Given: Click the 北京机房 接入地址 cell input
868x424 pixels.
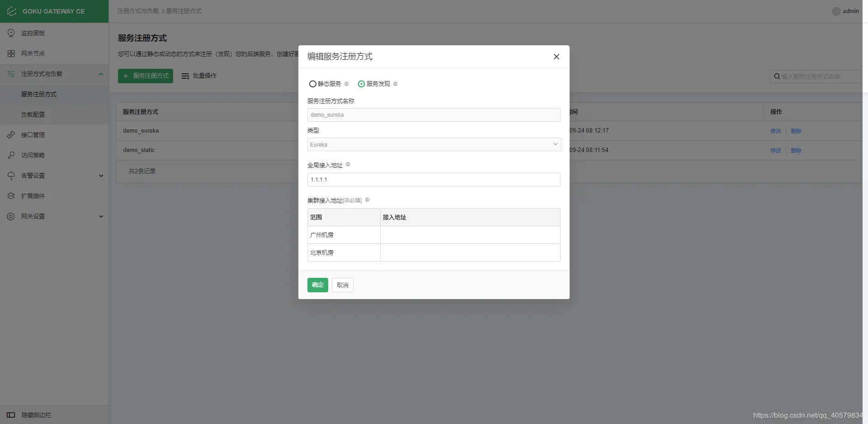Looking at the screenshot, I should 470,252.
